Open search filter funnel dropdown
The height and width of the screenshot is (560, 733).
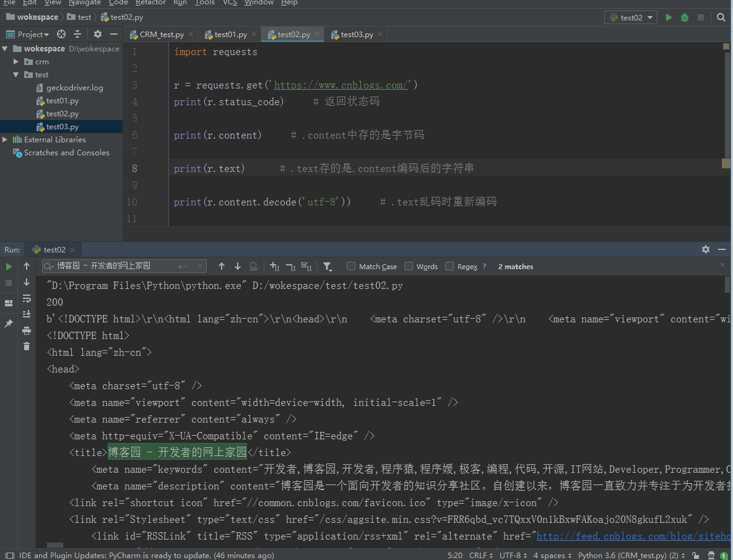pyautogui.click(x=327, y=267)
